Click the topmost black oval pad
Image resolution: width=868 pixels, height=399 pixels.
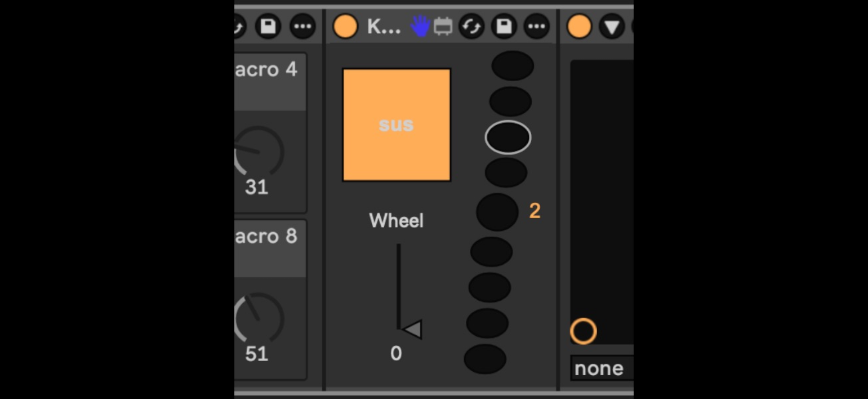click(x=512, y=66)
